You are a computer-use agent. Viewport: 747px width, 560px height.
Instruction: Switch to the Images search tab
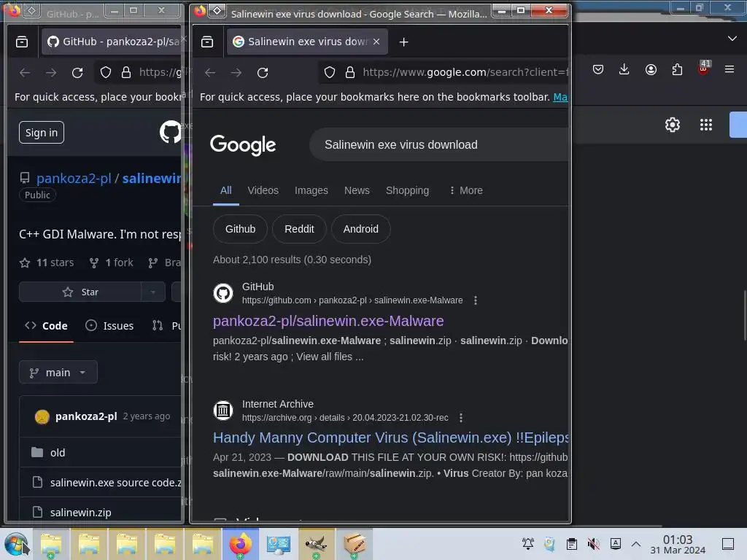[x=311, y=190]
